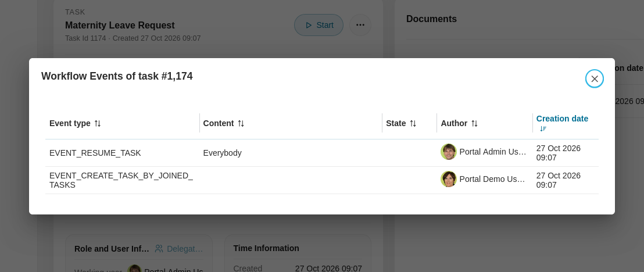Click the Created time value 27 Oct 2026

[x=328, y=269]
